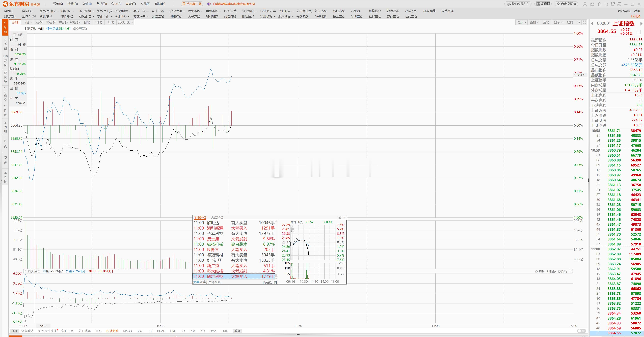This screenshot has height=337, width=644.
Task: Open the mail messages icon
Action: (x=592, y=4)
